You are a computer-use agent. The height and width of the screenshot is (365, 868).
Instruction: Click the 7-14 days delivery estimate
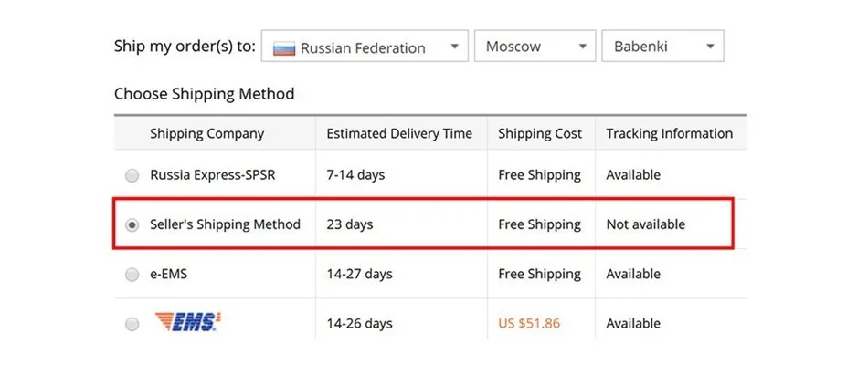click(x=355, y=175)
